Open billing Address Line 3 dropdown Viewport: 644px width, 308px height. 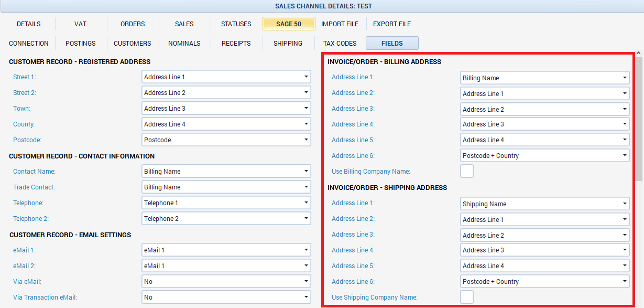[545, 110]
